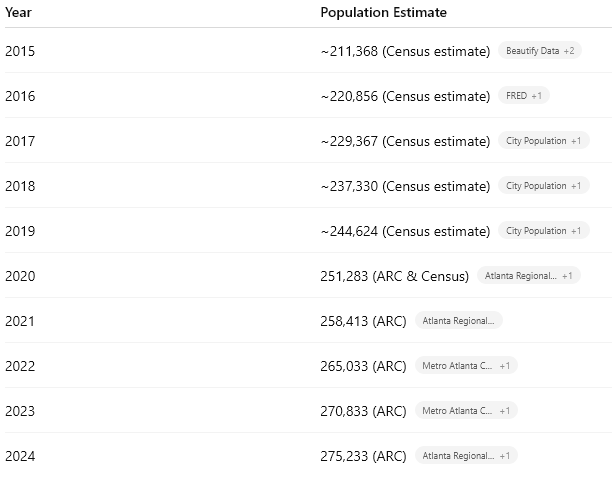Click the 265,033 (ARC) value
The height and width of the screenshot is (479, 612).
(363, 366)
